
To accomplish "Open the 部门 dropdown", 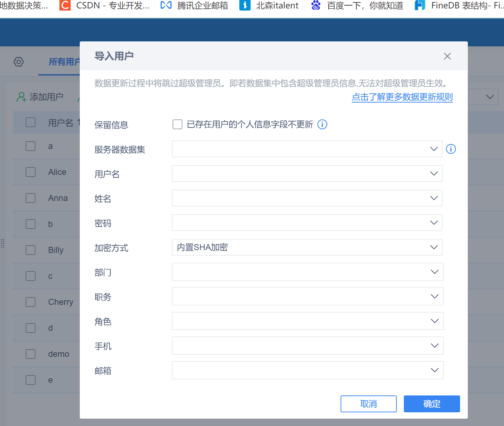I will (308, 272).
